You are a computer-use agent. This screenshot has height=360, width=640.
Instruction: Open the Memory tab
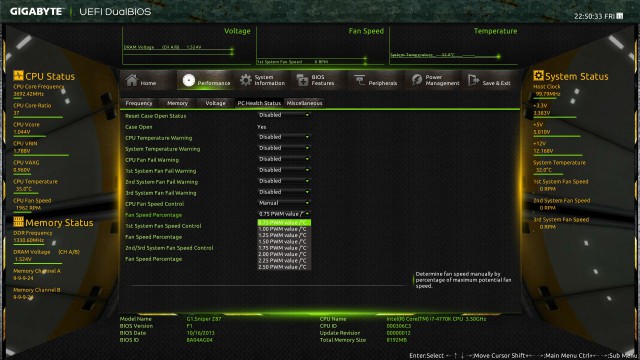point(177,103)
